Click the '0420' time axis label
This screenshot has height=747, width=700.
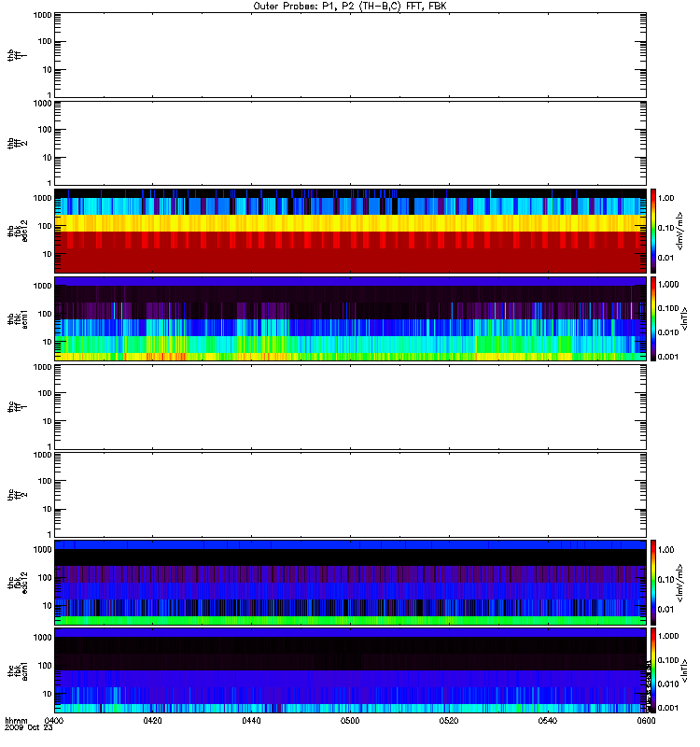click(152, 720)
